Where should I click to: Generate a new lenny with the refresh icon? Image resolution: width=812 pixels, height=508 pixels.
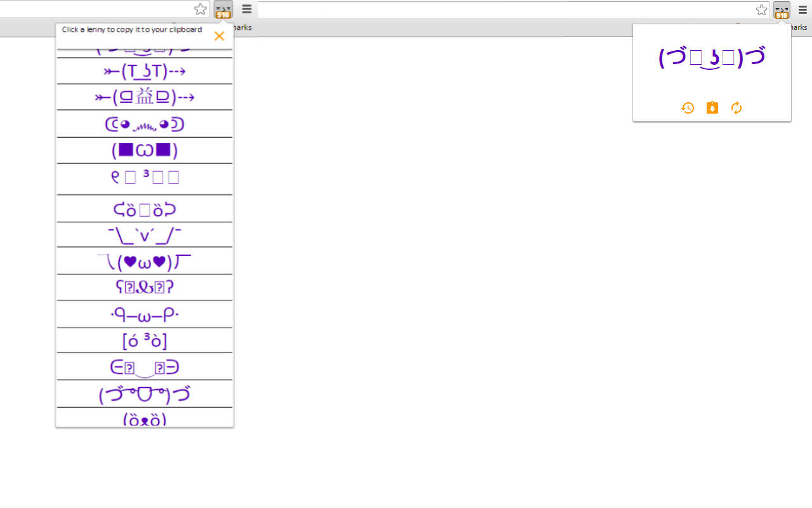(x=736, y=108)
